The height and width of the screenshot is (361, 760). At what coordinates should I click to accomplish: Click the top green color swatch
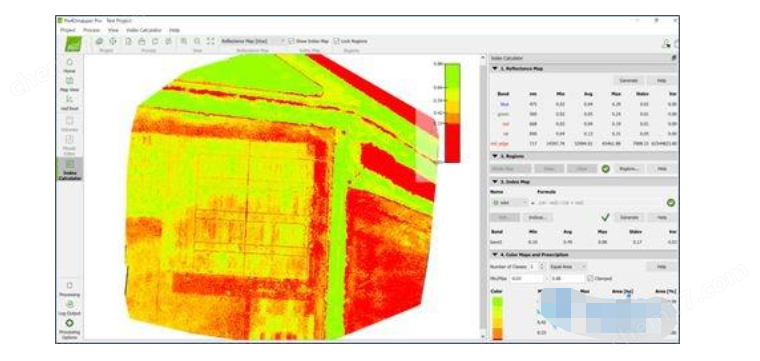(x=497, y=301)
